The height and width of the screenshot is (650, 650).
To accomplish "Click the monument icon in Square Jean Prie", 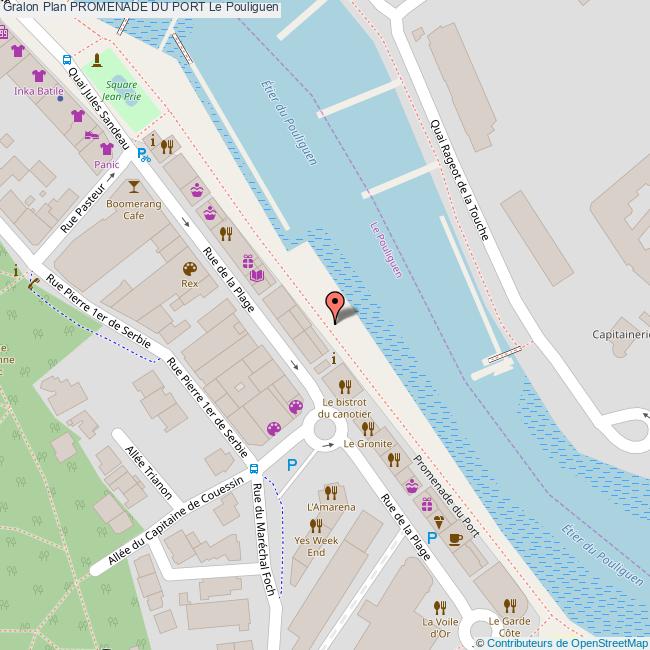I will pos(97,60).
